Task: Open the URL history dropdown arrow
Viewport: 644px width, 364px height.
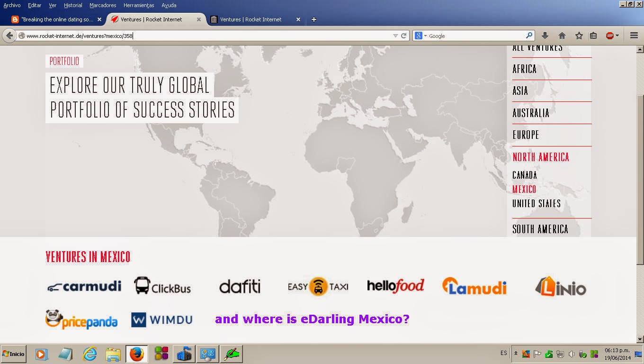Action: (x=395, y=36)
